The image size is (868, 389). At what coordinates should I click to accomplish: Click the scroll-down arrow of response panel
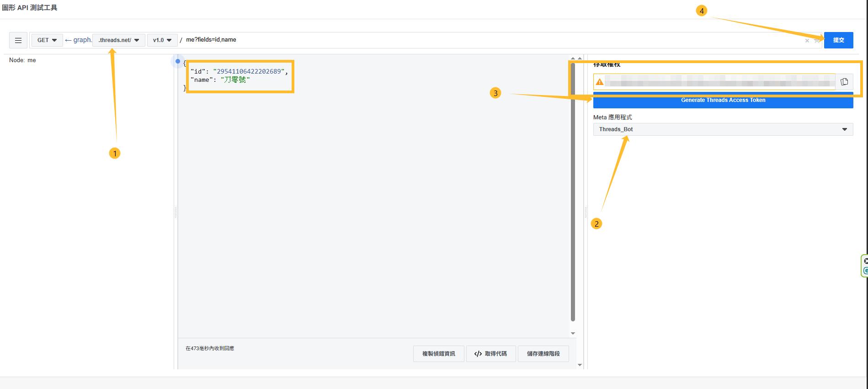[x=573, y=333]
